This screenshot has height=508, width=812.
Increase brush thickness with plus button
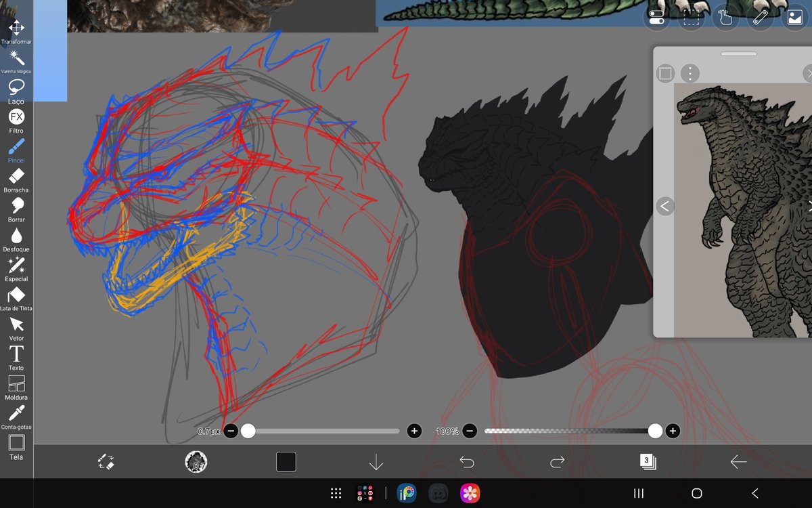(414, 431)
